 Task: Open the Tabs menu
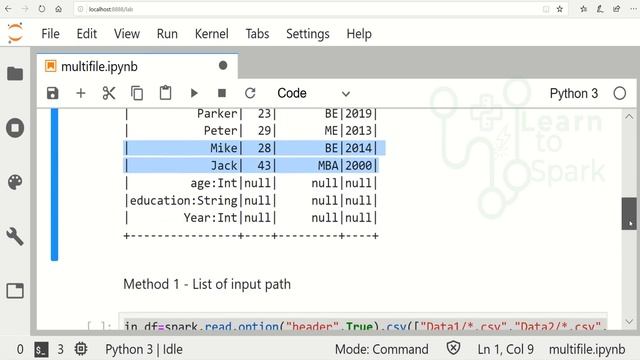257,33
